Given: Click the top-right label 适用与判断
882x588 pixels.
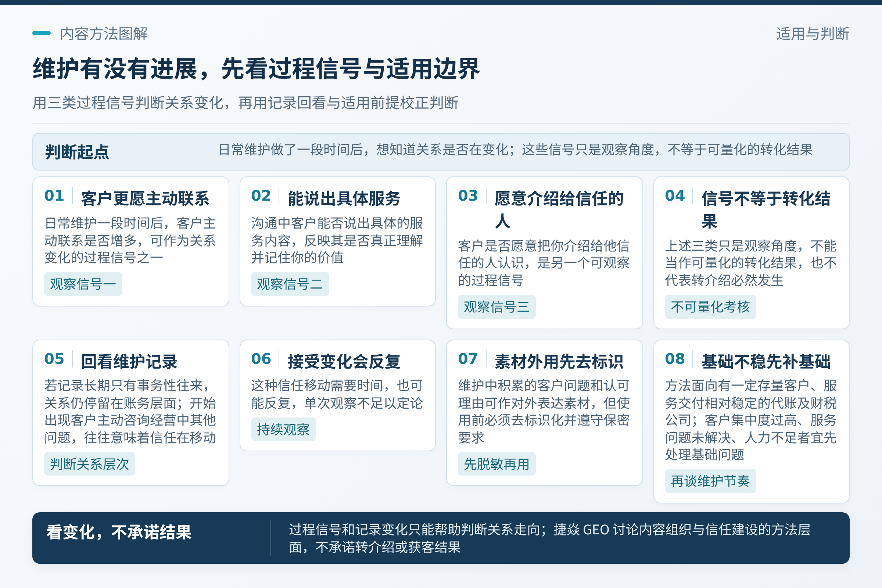Looking at the screenshot, I should [813, 34].
